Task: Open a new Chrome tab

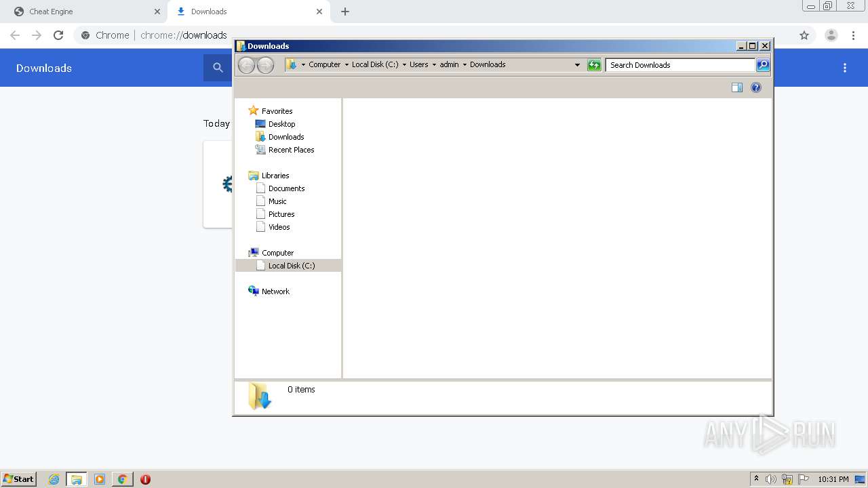Action: point(345,12)
